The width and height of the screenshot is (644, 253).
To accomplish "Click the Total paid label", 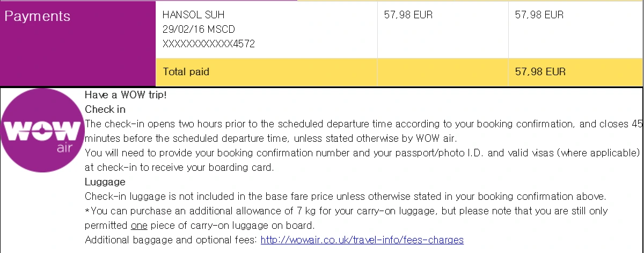I will coord(186,71).
